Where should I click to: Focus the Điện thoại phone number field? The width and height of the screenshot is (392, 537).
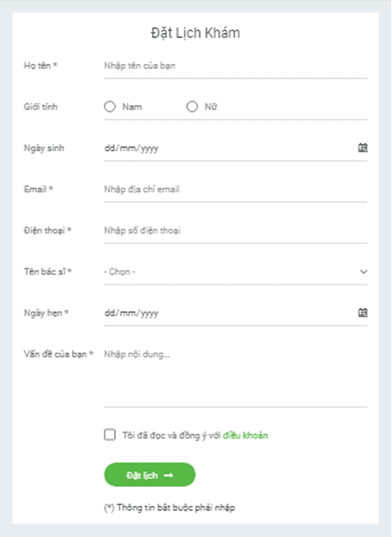point(235,231)
